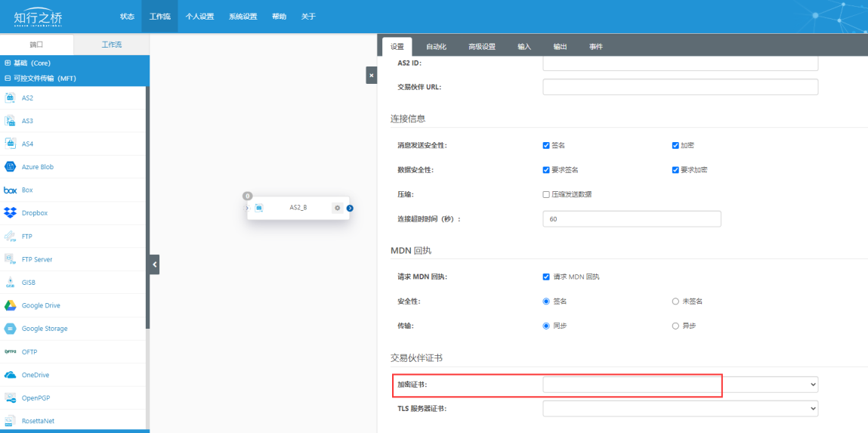This screenshot has height=433, width=868.
Task: Enable 压缩发送数据 compression checkbox
Action: (546, 194)
